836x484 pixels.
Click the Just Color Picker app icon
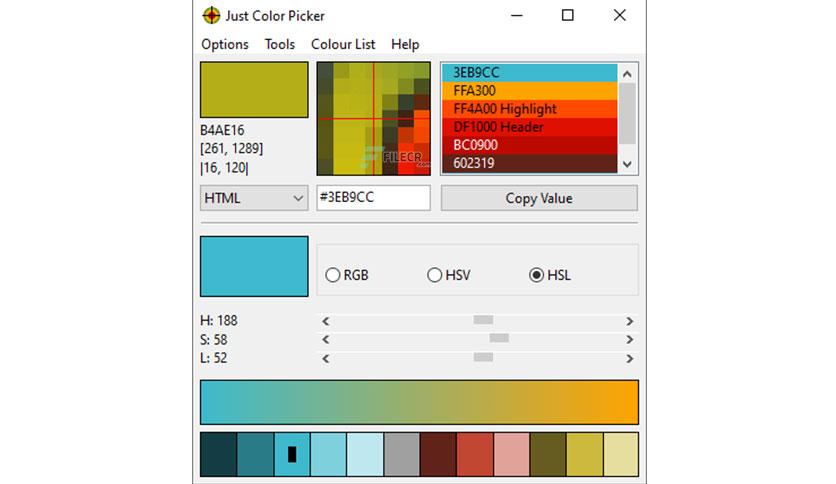211,15
